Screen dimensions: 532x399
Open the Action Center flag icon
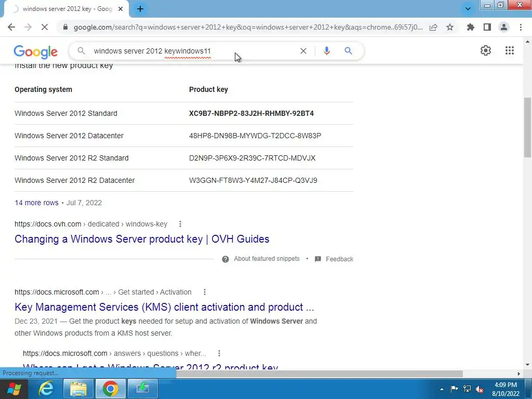(x=454, y=389)
